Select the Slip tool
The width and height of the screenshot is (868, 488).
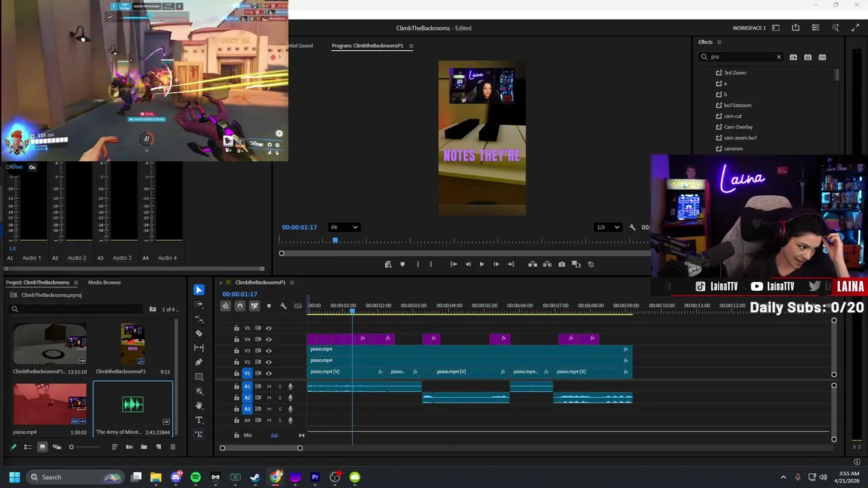(x=199, y=348)
